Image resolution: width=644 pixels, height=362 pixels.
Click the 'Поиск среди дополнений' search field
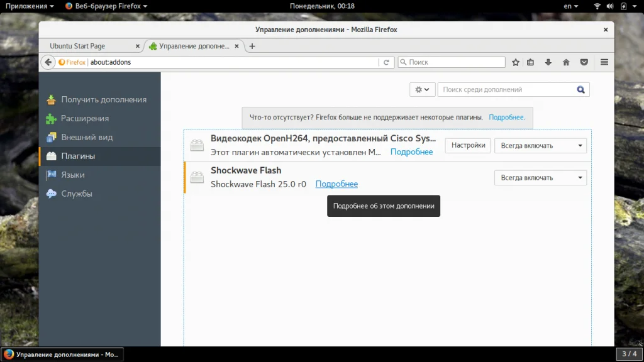pyautogui.click(x=508, y=89)
